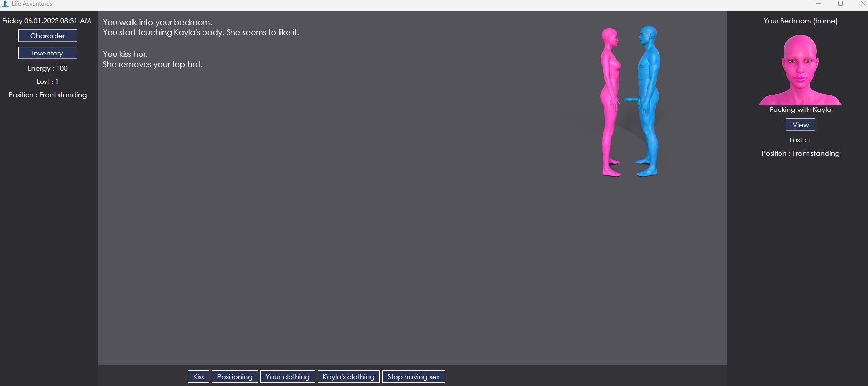Click the Kiss action button
868x386 pixels.
(199, 377)
